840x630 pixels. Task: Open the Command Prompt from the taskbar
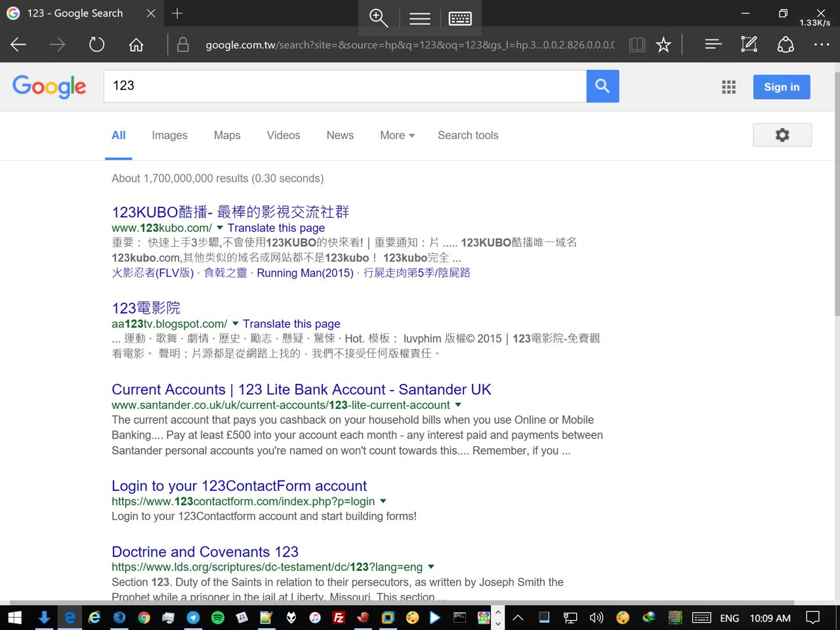[459, 618]
